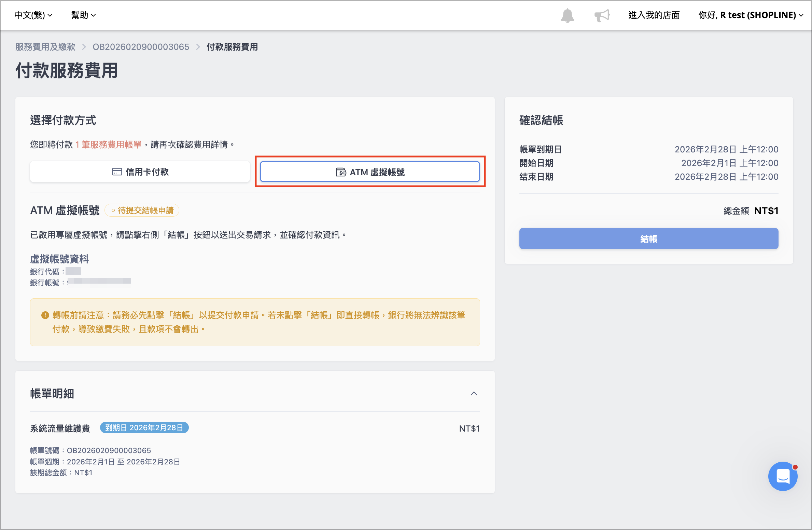Click the 待提交結帳申請 status badge
The width and height of the screenshot is (812, 530).
click(142, 210)
